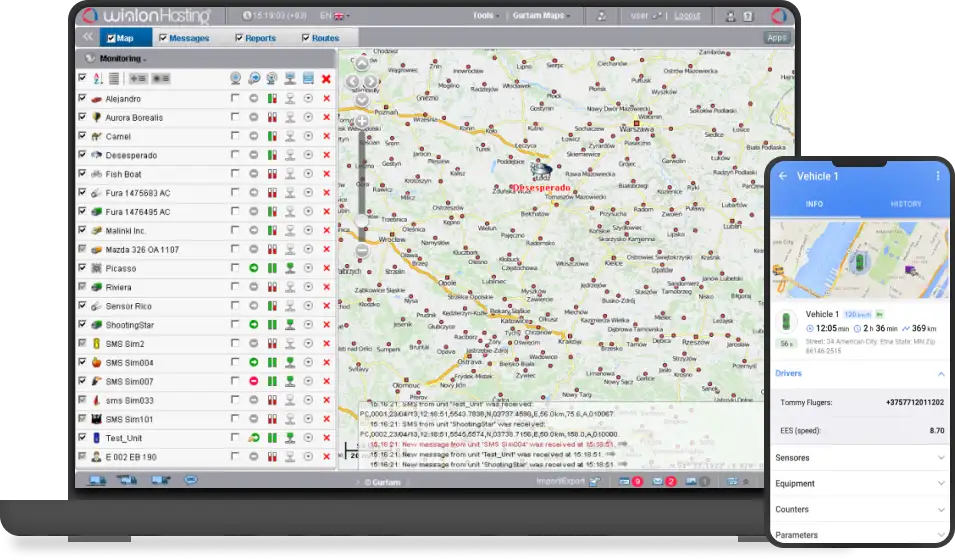Open the Tools dropdown menu
This screenshot has height=560, width=955.
[485, 16]
